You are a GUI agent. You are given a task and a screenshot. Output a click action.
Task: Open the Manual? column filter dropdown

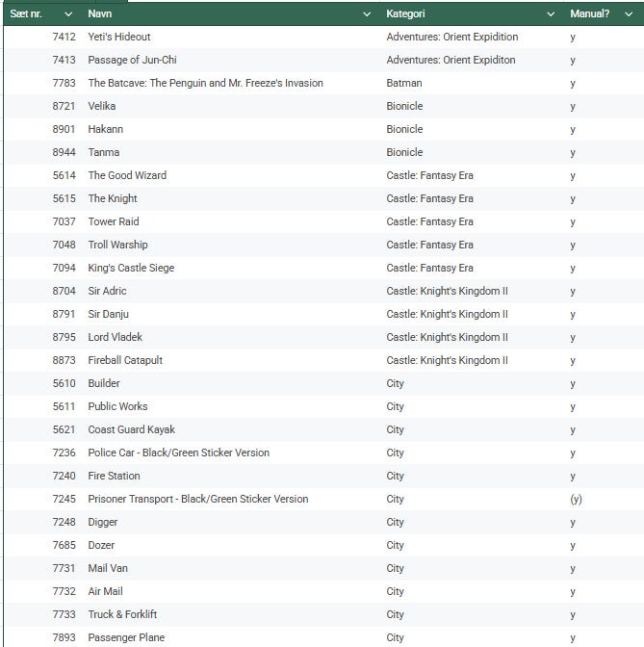click(x=629, y=14)
